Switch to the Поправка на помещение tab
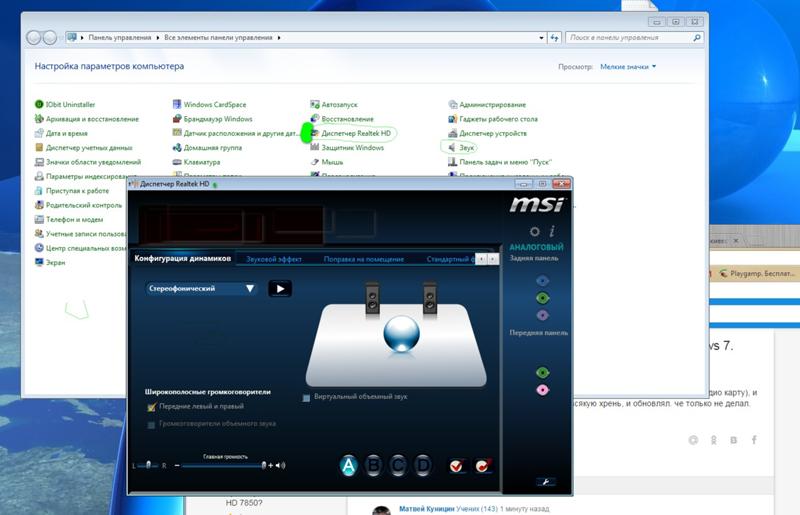The image size is (800, 515). (364, 259)
